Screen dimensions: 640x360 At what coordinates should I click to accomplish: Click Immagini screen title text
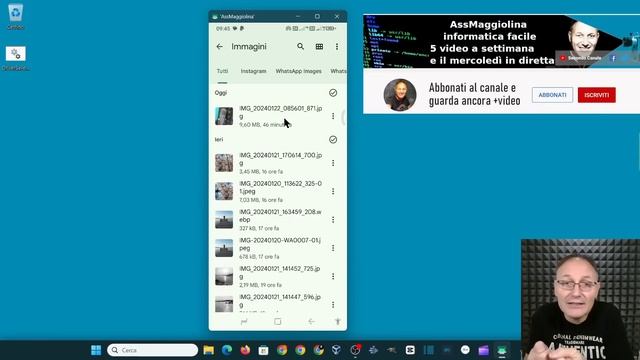[x=249, y=47]
